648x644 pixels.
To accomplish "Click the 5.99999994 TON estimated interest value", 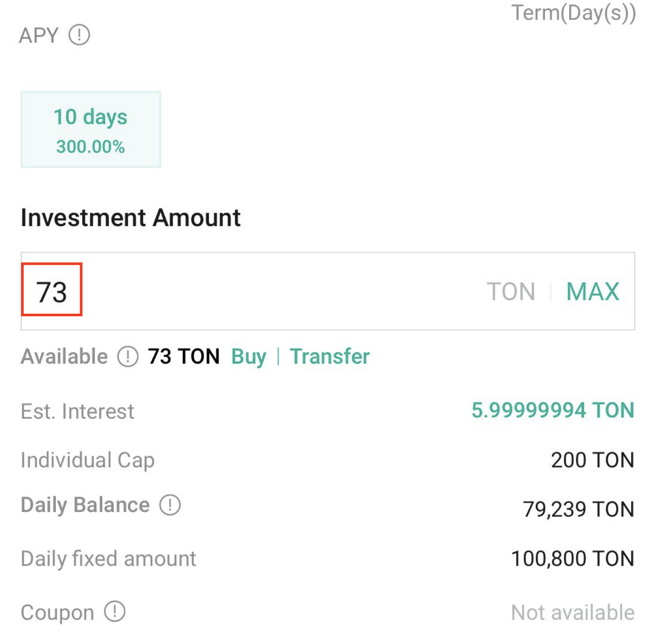I will click(552, 410).
